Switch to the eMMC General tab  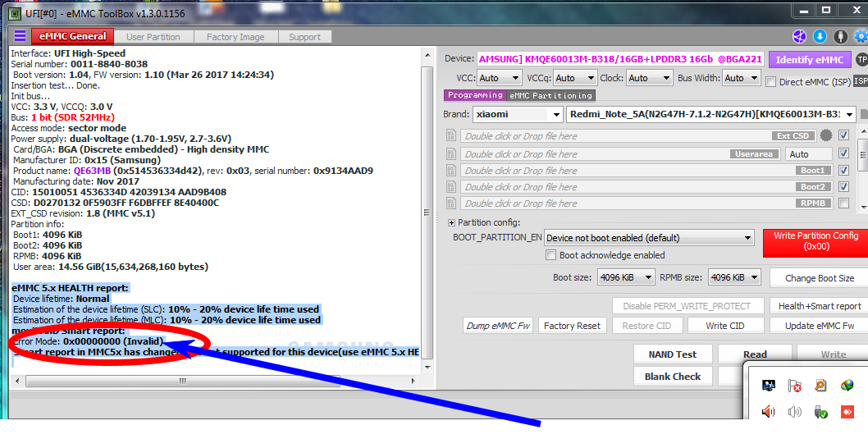pos(72,37)
